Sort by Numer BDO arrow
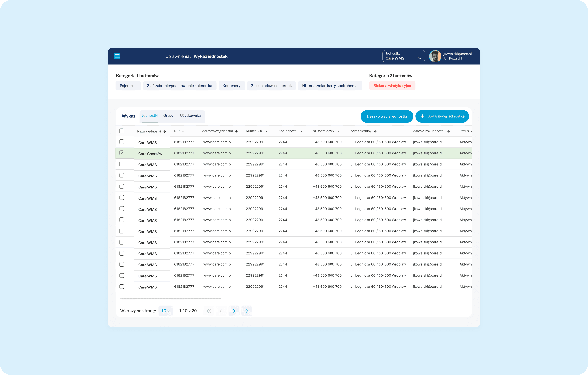The image size is (588, 375). 267,131
